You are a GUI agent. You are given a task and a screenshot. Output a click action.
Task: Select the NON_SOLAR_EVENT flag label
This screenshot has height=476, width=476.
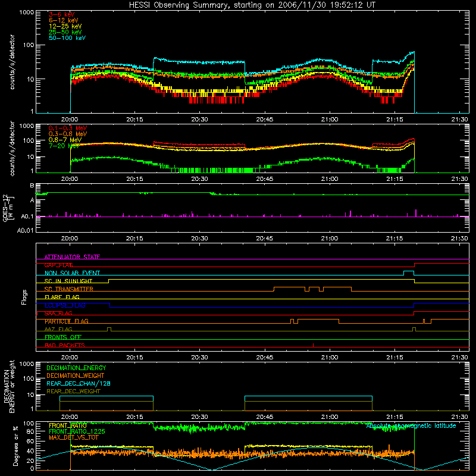[x=72, y=273]
